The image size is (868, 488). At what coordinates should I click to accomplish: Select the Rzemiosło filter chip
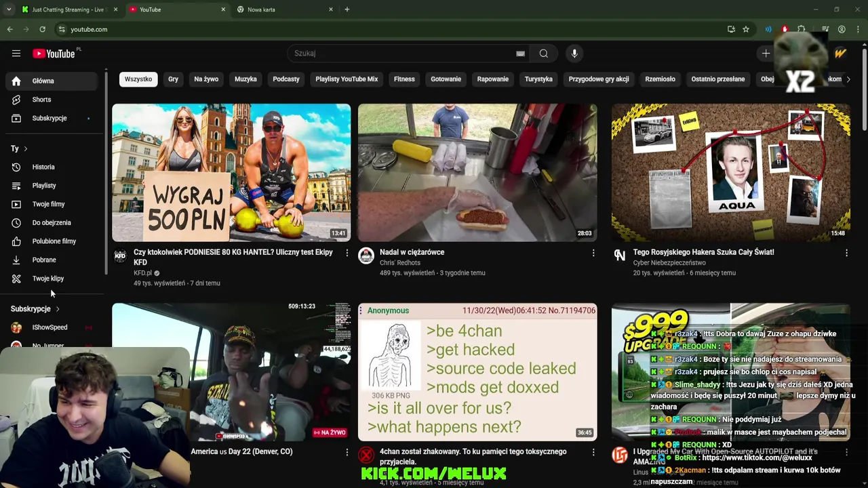tap(660, 79)
